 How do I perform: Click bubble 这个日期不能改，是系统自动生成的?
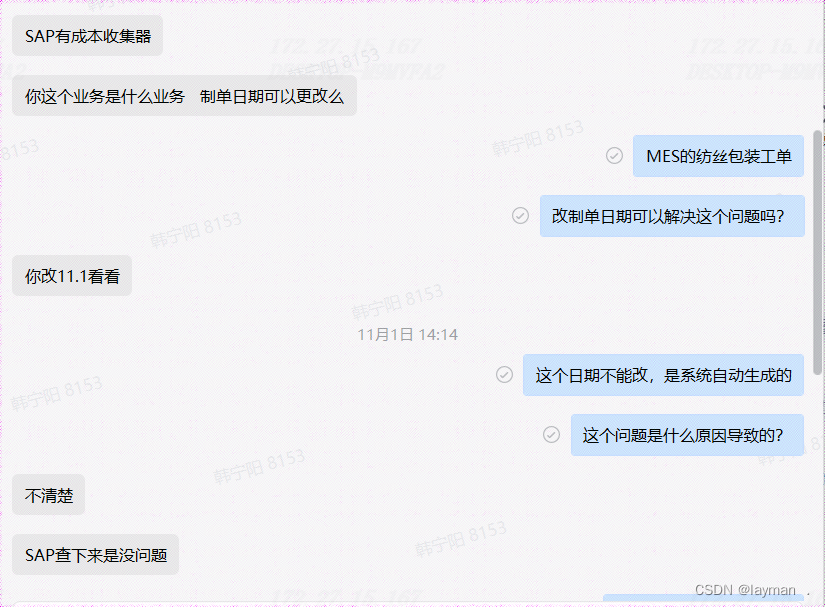point(663,375)
